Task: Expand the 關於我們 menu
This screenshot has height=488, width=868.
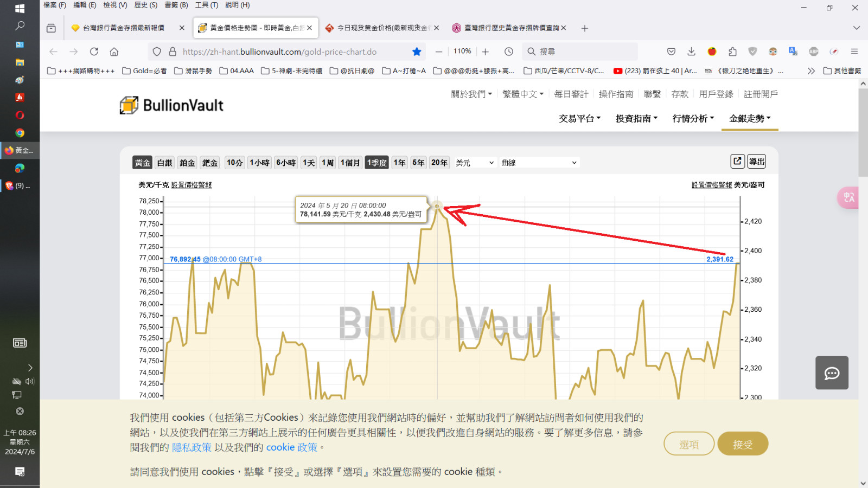Action: point(471,94)
